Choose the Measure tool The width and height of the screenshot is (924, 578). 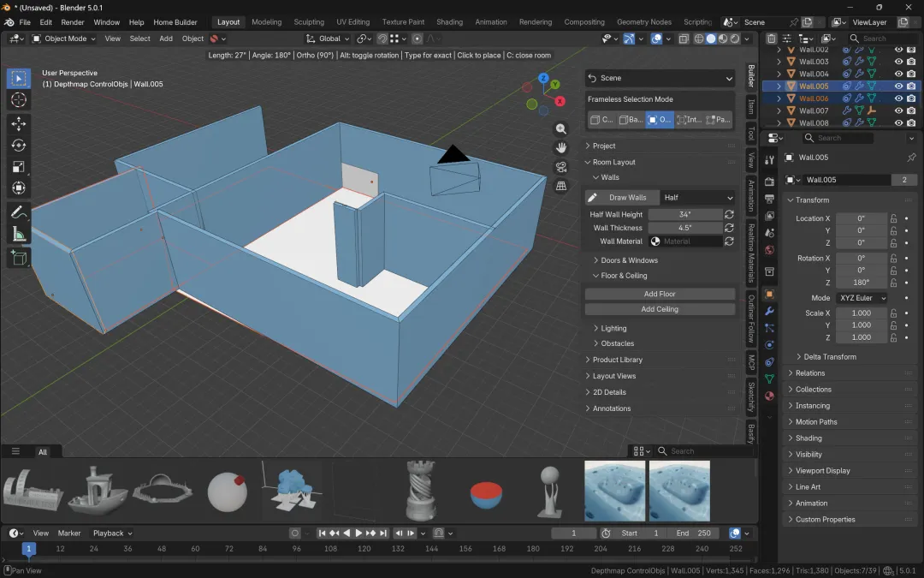pyautogui.click(x=19, y=234)
